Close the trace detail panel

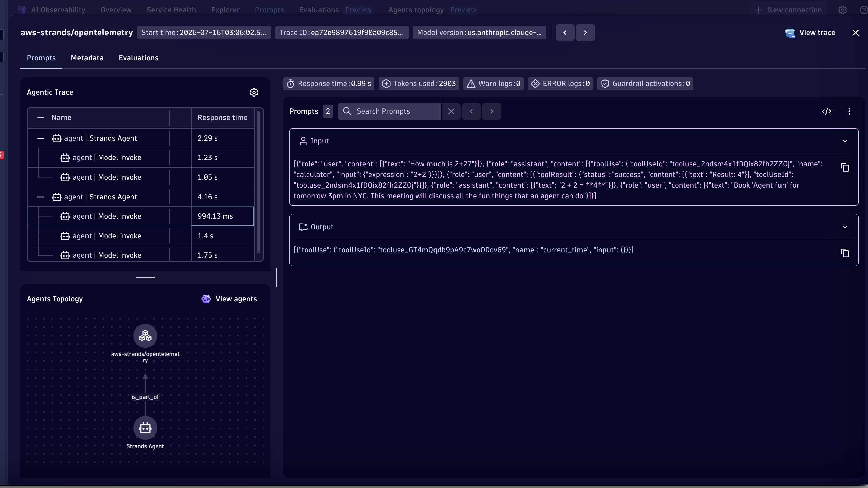click(856, 33)
